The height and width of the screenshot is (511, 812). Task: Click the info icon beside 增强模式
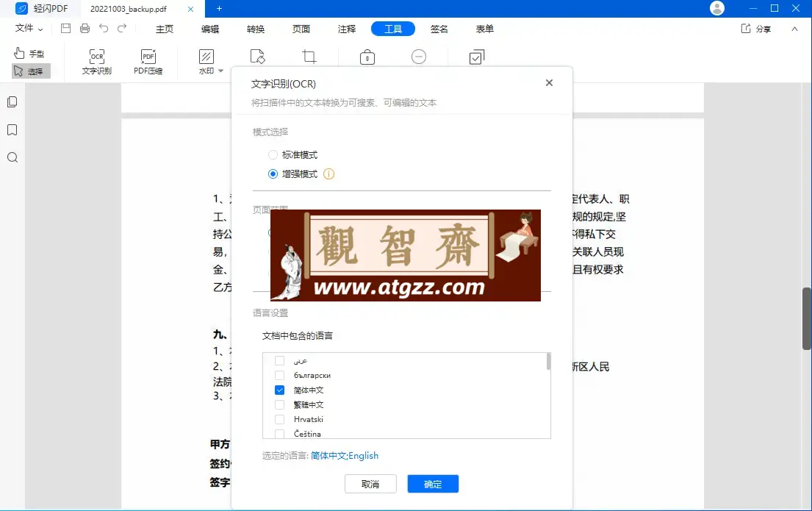click(x=328, y=174)
